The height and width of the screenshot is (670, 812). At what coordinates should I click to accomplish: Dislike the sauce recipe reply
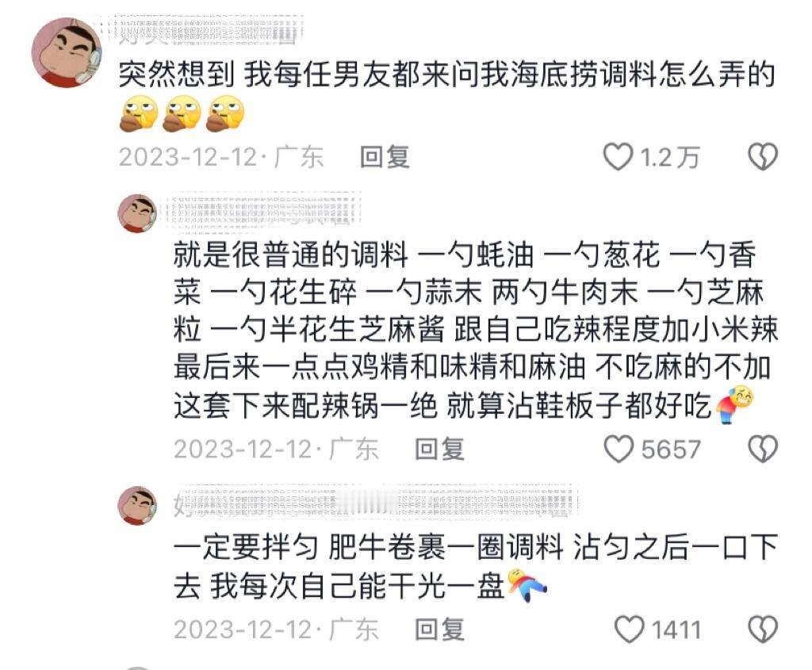pos(764,449)
